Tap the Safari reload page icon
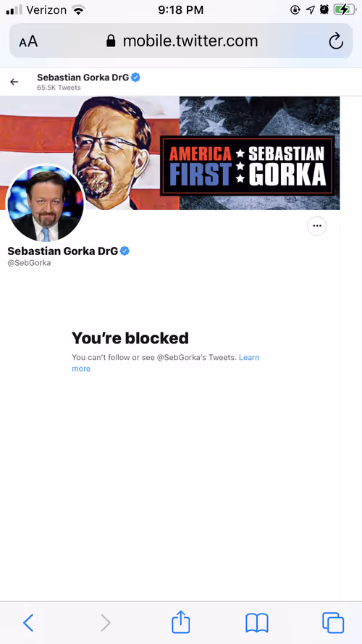 (336, 41)
